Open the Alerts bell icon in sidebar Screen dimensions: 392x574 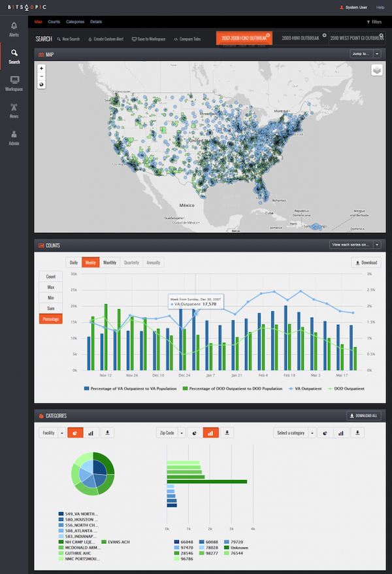click(x=14, y=26)
